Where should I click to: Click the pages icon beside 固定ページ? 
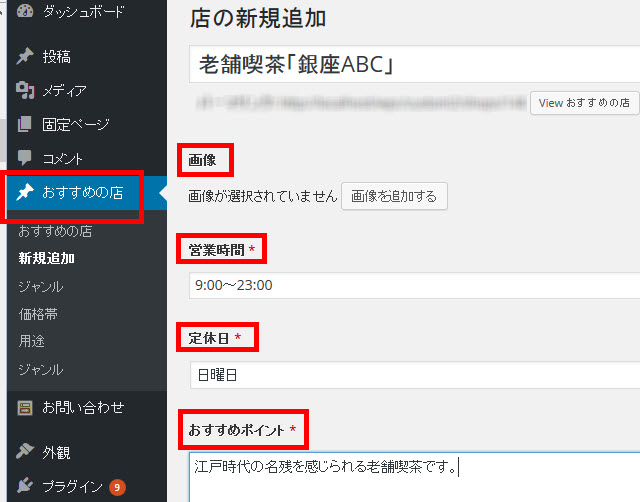coord(25,124)
